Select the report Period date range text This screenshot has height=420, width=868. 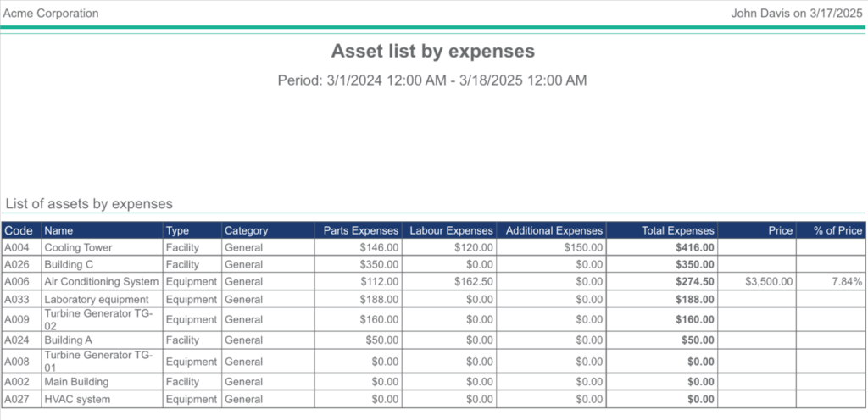click(x=432, y=80)
